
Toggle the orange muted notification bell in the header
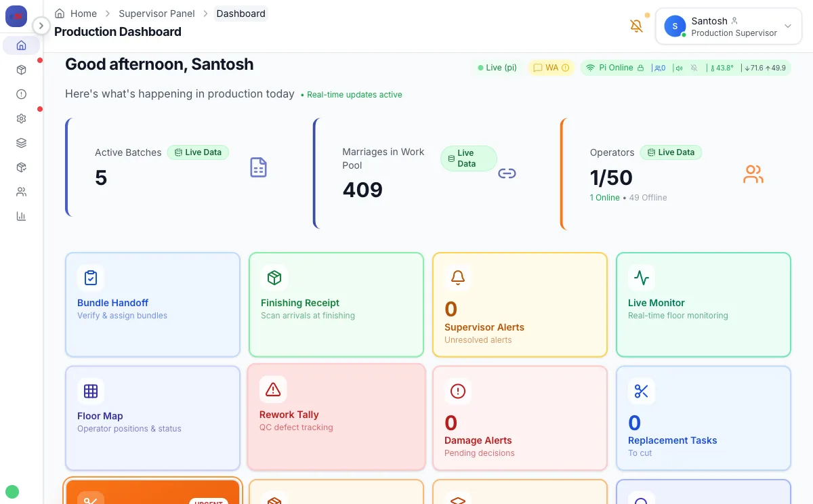[x=635, y=25]
